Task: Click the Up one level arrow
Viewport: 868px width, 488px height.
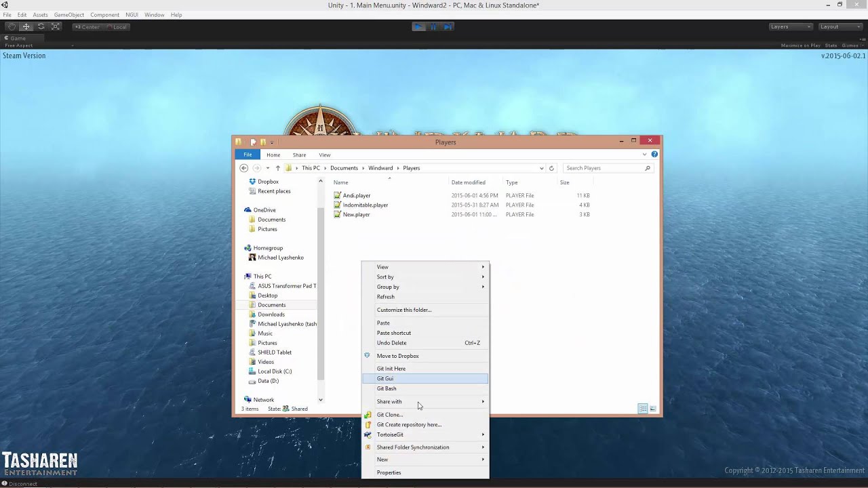Action: pyautogui.click(x=277, y=168)
